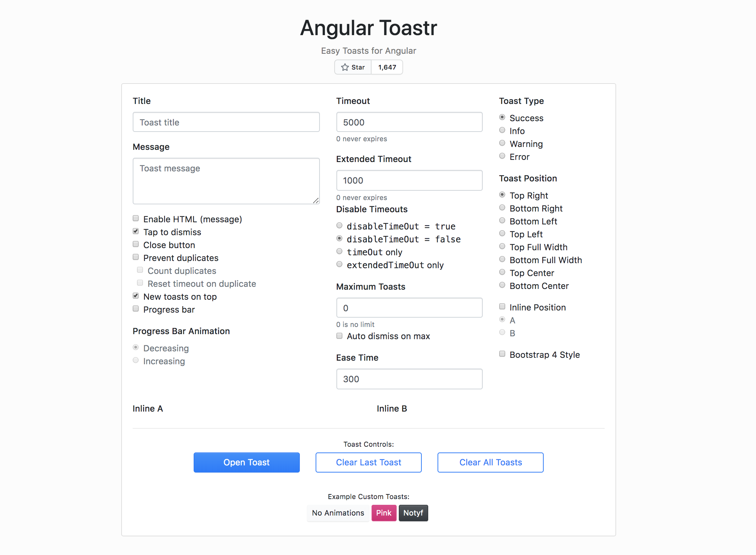
Task: Select the disableTimeOut true option
Action: [339, 226]
